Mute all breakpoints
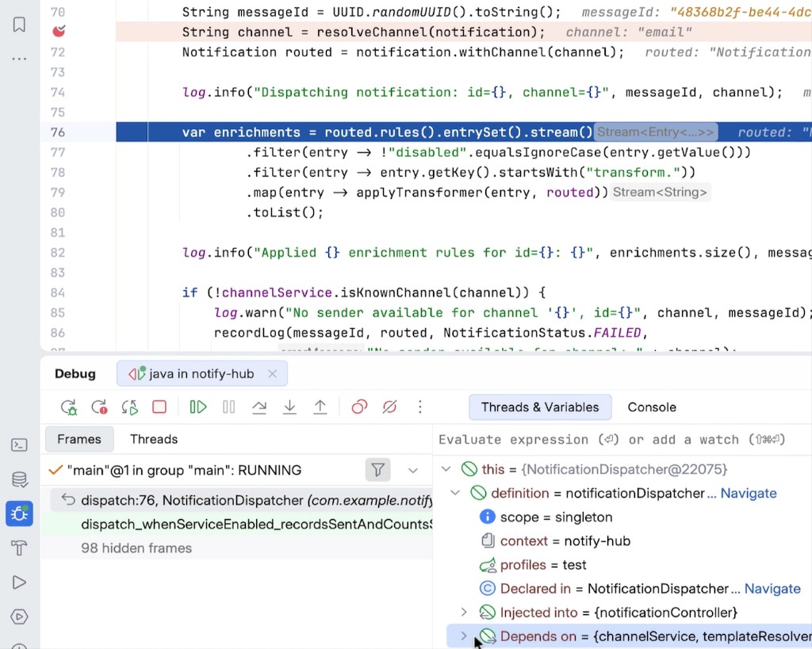Screen dimensions: 812x649 389,407
